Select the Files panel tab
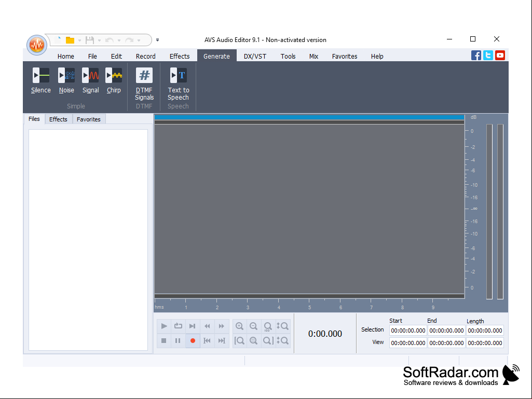 tap(34, 119)
